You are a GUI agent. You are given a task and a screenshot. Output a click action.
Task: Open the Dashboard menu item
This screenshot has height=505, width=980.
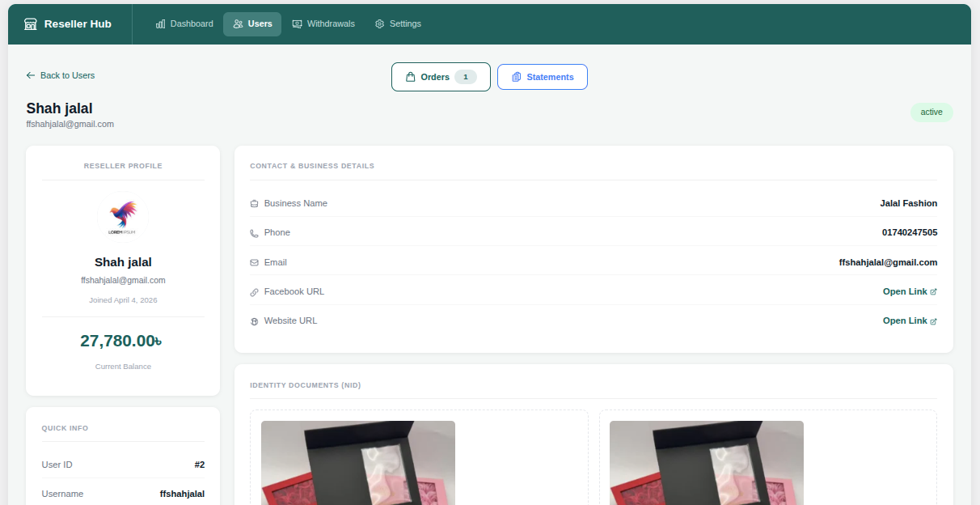pyautogui.click(x=184, y=24)
